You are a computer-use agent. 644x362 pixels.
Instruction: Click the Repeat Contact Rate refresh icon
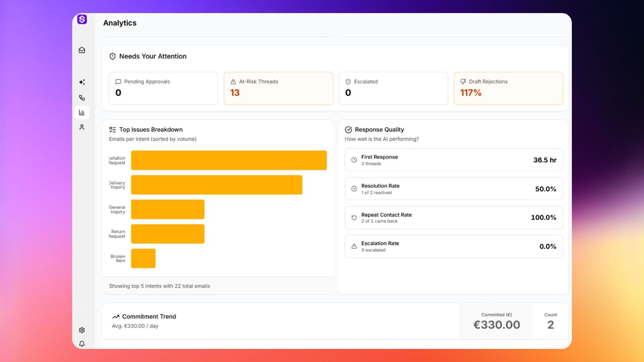354,218
